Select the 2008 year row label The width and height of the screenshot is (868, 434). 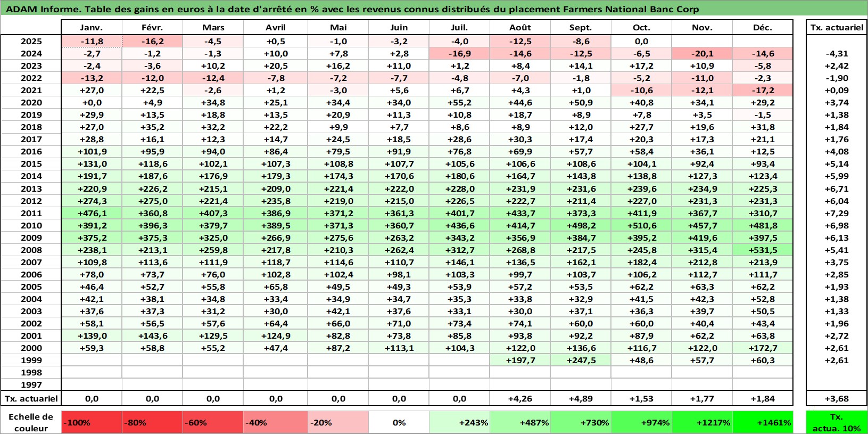[31, 250]
